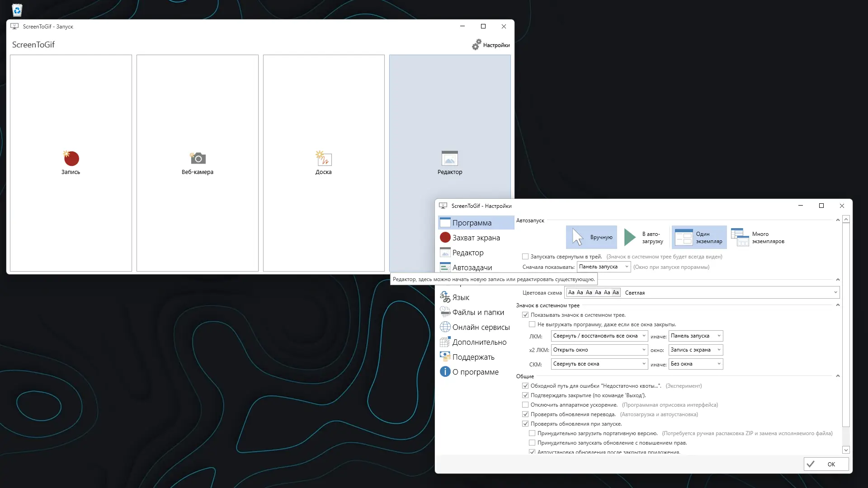Open the Recycle Bin desktop icon
Screen dimensions: 868x488
17,9
